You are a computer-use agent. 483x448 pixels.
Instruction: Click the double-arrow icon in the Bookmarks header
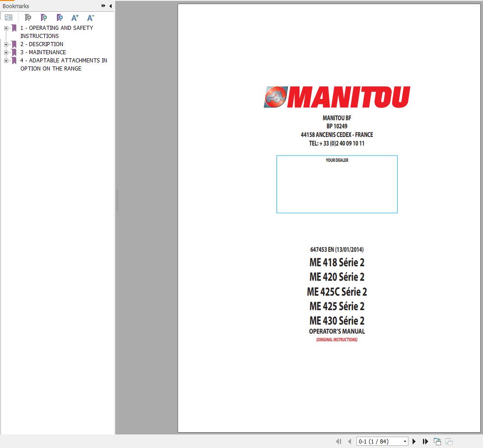[103, 5]
